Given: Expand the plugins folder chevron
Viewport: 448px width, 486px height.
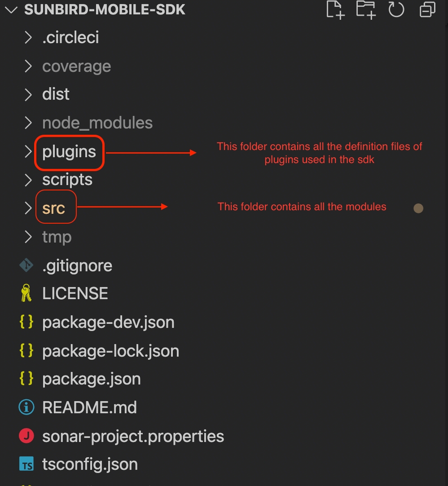Looking at the screenshot, I should (28, 152).
